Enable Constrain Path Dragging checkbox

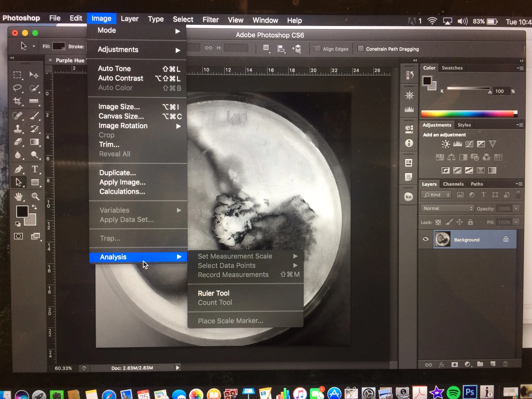[x=361, y=49]
